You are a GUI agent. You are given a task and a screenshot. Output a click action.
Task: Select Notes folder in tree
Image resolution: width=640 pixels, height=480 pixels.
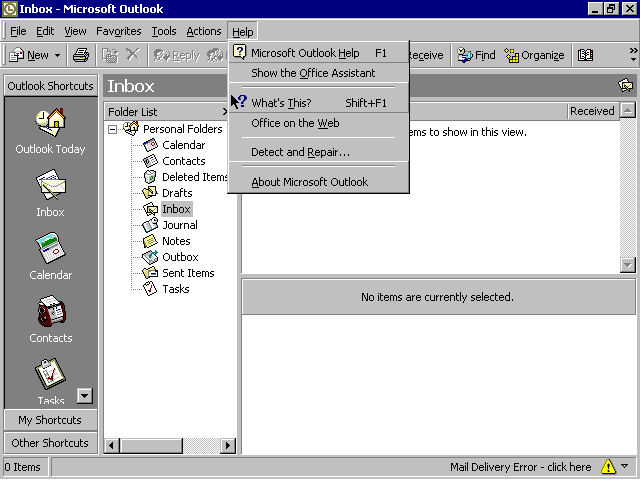176,241
